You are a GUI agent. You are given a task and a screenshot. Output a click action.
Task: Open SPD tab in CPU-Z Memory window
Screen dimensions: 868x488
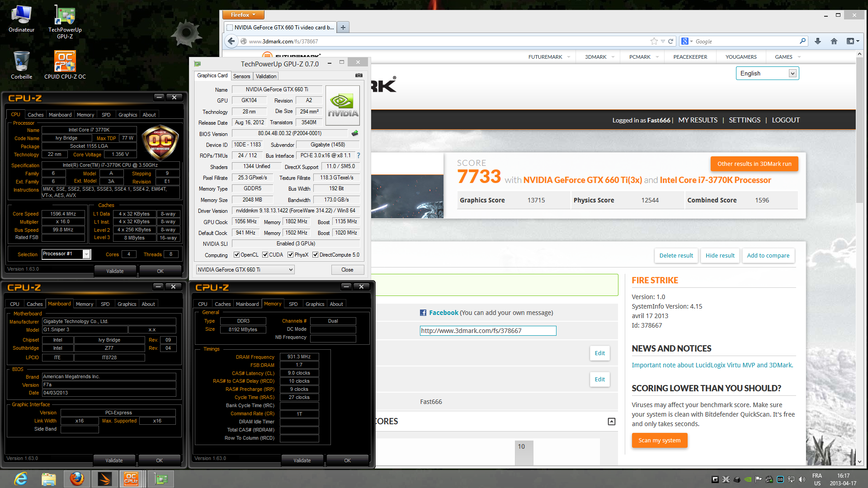pos(293,304)
